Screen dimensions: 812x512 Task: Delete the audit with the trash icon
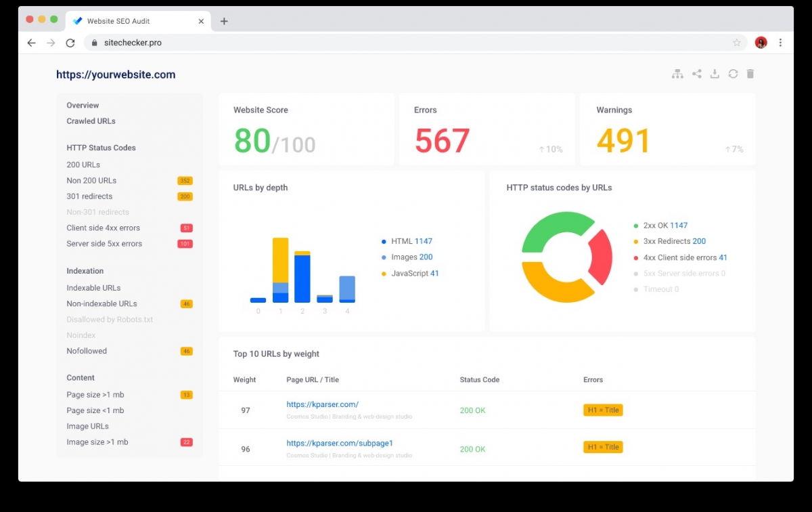tap(750, 73)
